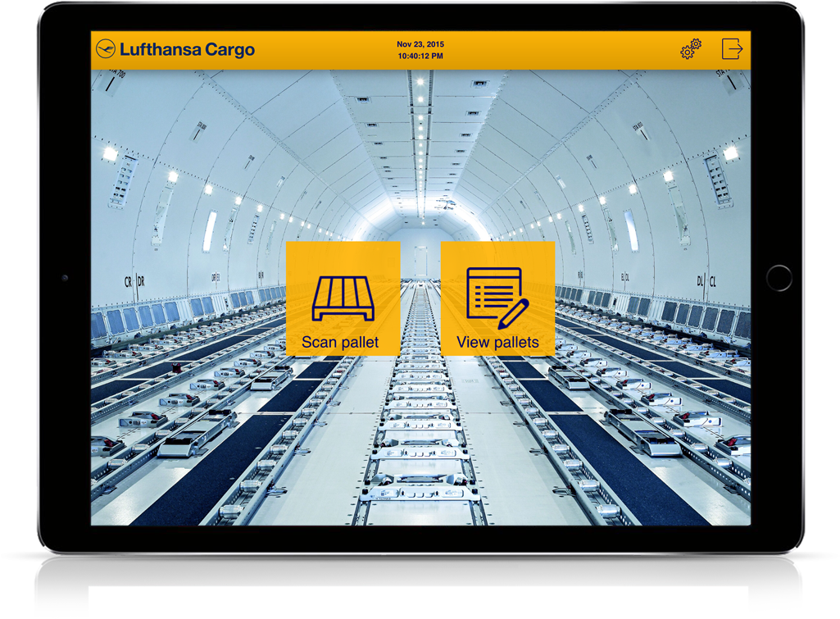
Task: Click the Lufthansa crane logo
Action: pos(105,49)
